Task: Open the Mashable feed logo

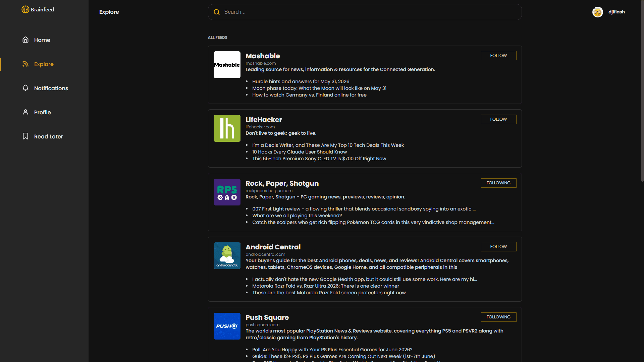Action: (x=227, y=65)
